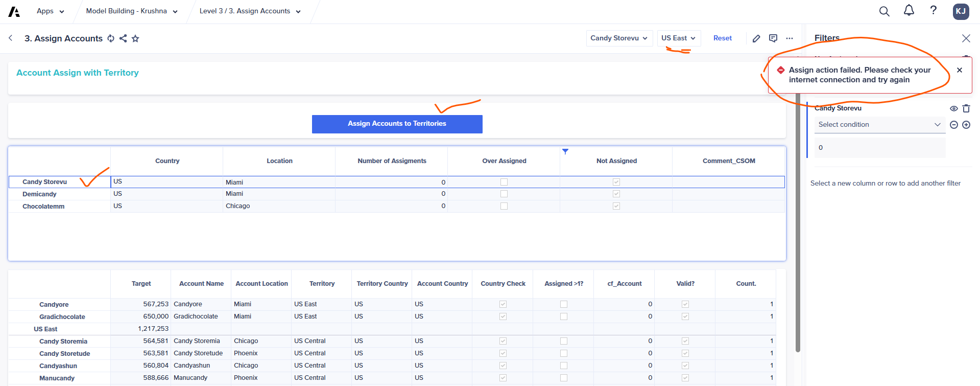Click the filter funnel icon on Not Assigned column
Image resolution: width=980 pixels, height=386 pixels.
pos(565,151)
